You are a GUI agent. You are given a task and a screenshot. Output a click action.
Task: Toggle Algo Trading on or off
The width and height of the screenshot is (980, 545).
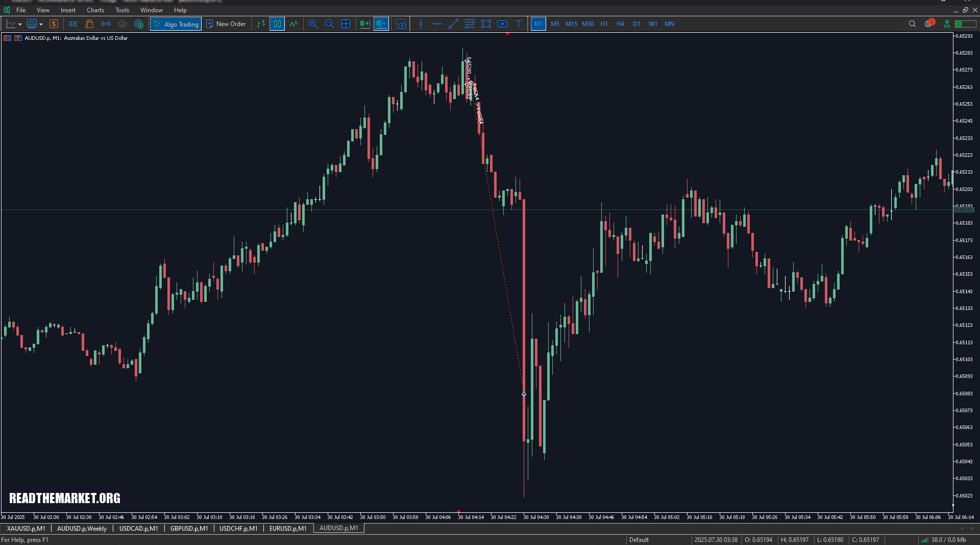click(x=176, y=24)
